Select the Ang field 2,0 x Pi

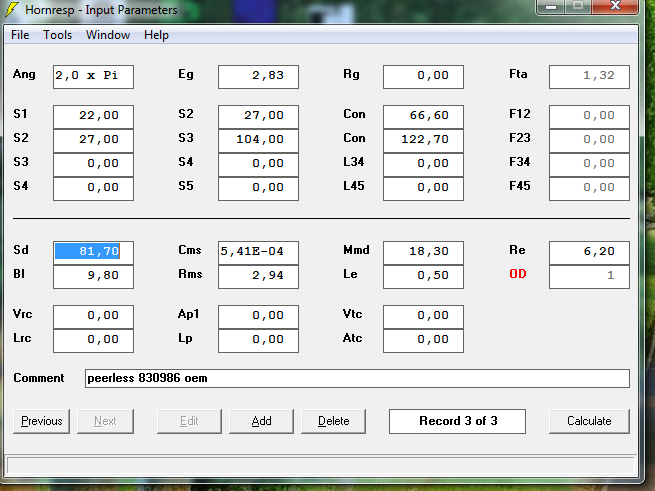click(94, 76)
